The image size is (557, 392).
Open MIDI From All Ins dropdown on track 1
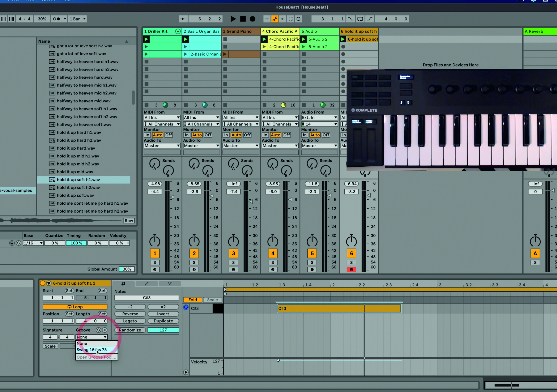pos(162,117)
